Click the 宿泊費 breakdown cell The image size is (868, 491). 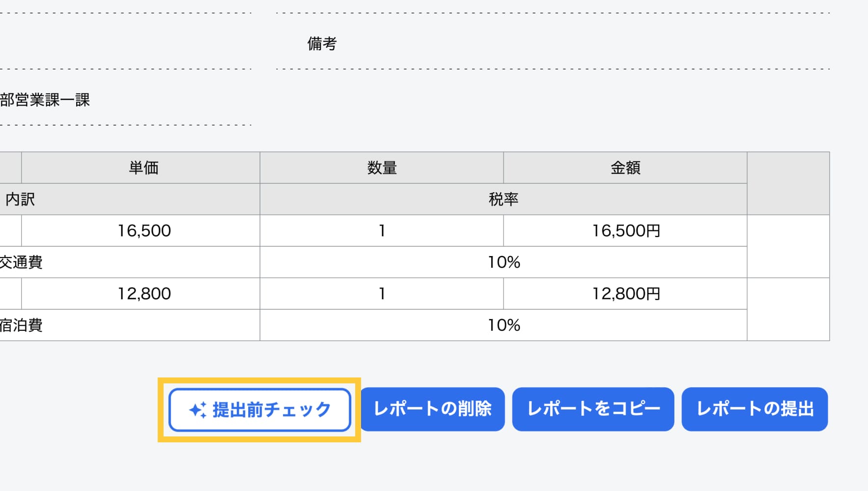[130, 325]
